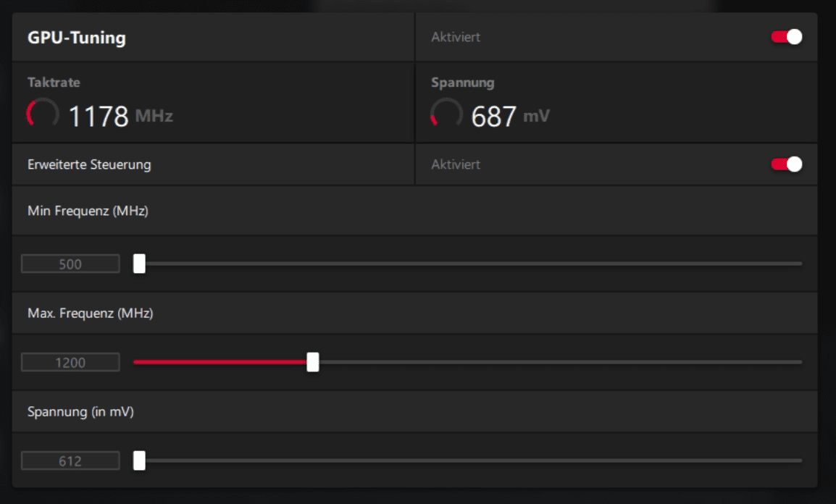
Task: Click the Max. Frequenz (MHz) label
Action: tap(90, 314)
